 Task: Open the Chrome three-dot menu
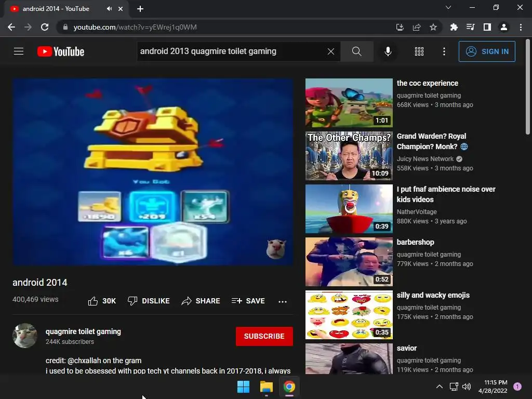(x=521, y=27)
